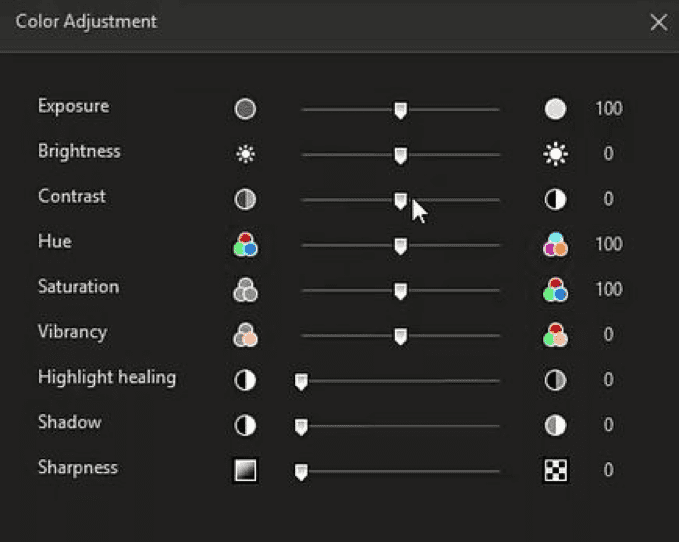Click the decrease Highlight healing icon
This screenshot has height=542, width=679.
(x=245, y=380)
